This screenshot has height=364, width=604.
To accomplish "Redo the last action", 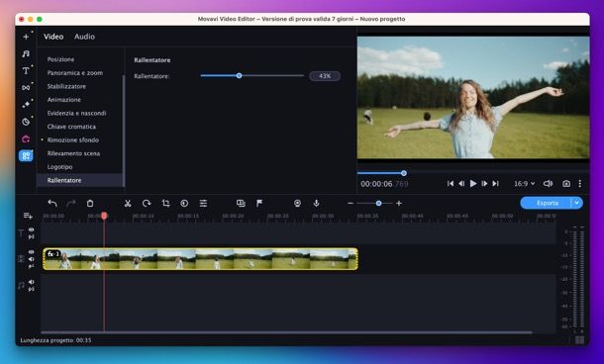I will tap(71, 203).
